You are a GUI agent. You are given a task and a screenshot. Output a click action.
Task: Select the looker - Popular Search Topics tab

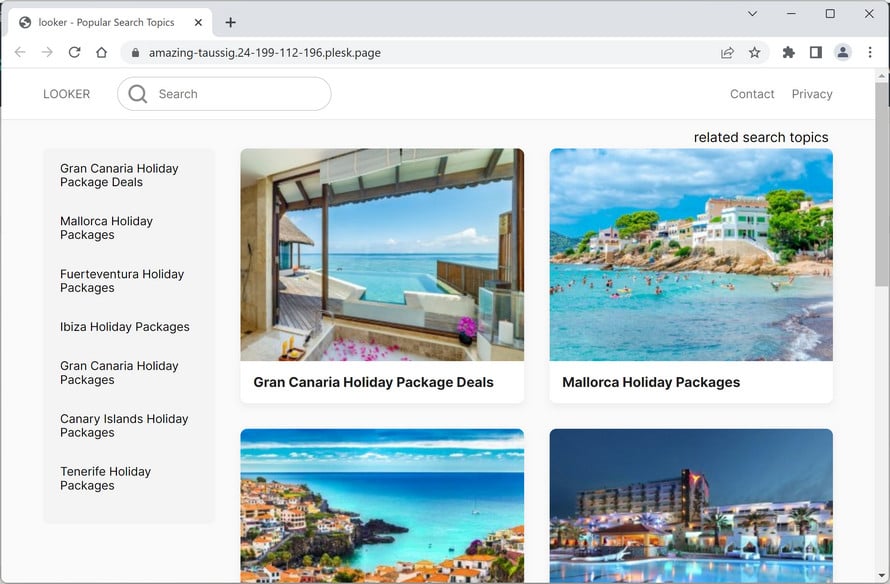pos(110,23)
